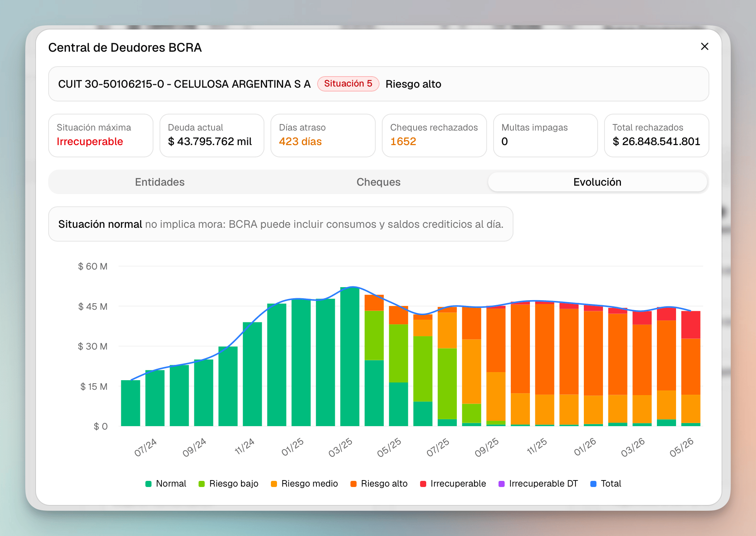The width and height of the screenshot is (756, 536).
Task: Click the dialog title Central de Deudores BCRA
Action: [125, 47]
